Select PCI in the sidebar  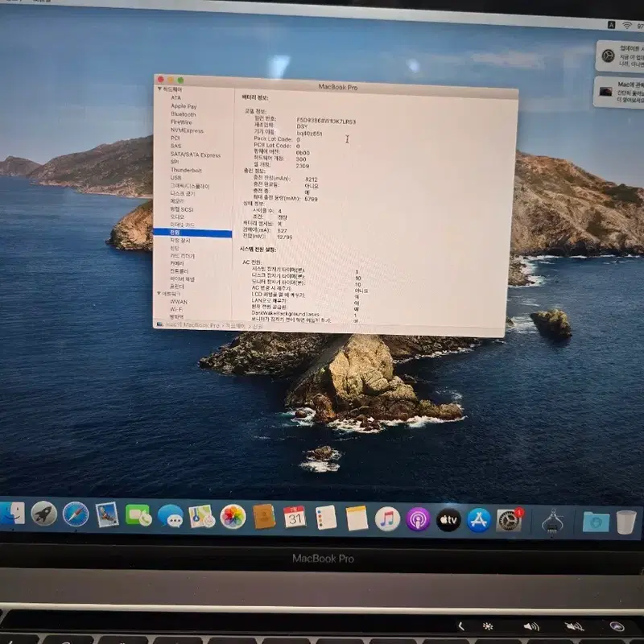pos(175,138)
